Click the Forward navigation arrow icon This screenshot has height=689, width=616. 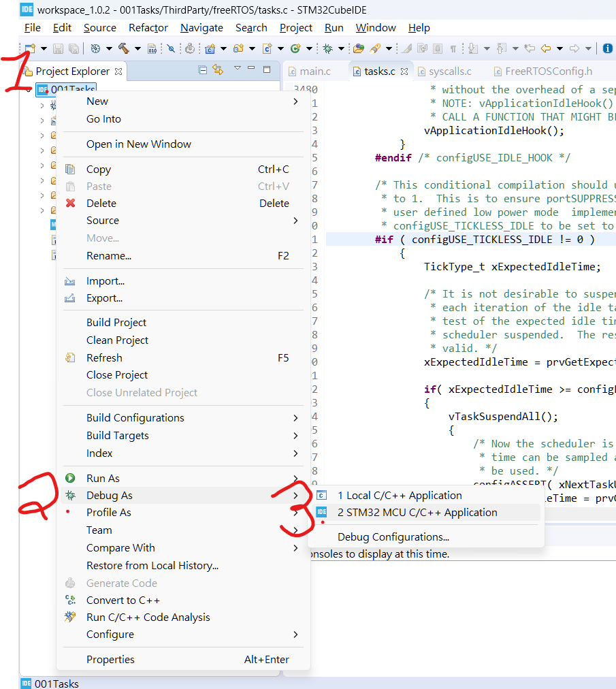point(574,48)
